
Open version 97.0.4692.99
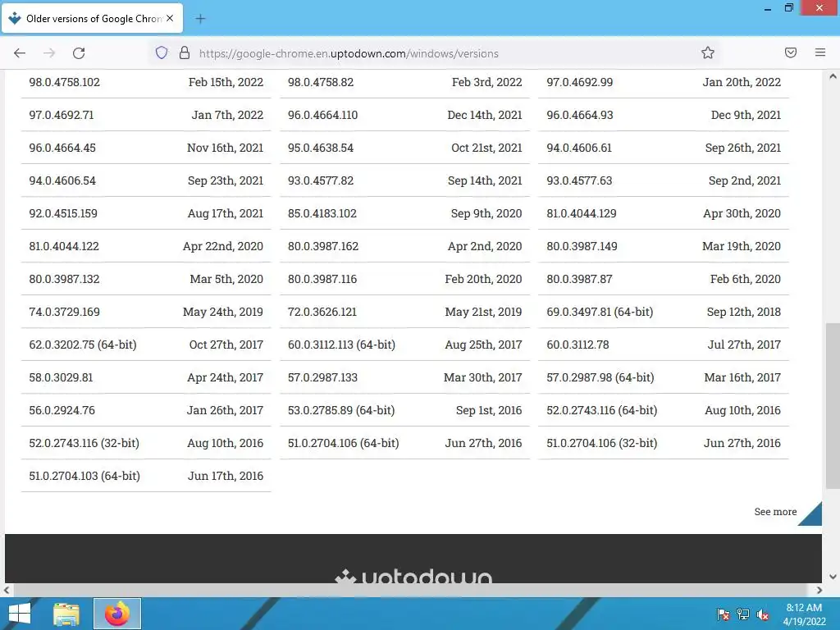(663, 82)
